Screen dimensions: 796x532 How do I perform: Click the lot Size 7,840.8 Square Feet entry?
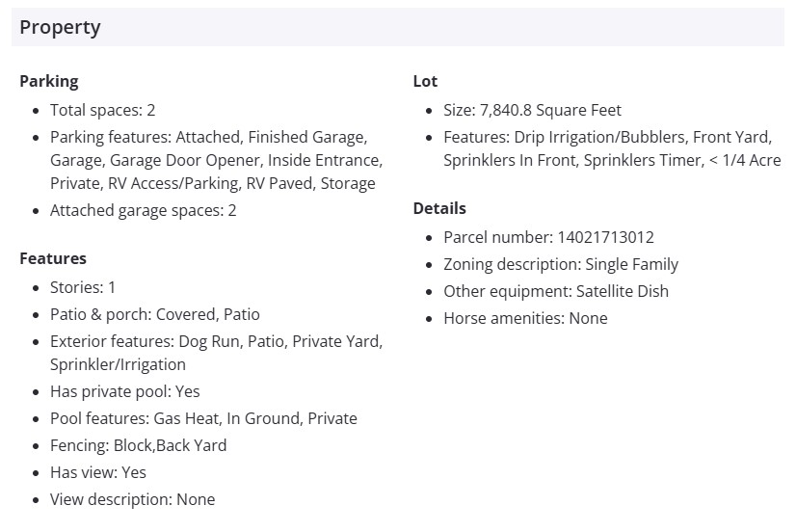(532, 110)
